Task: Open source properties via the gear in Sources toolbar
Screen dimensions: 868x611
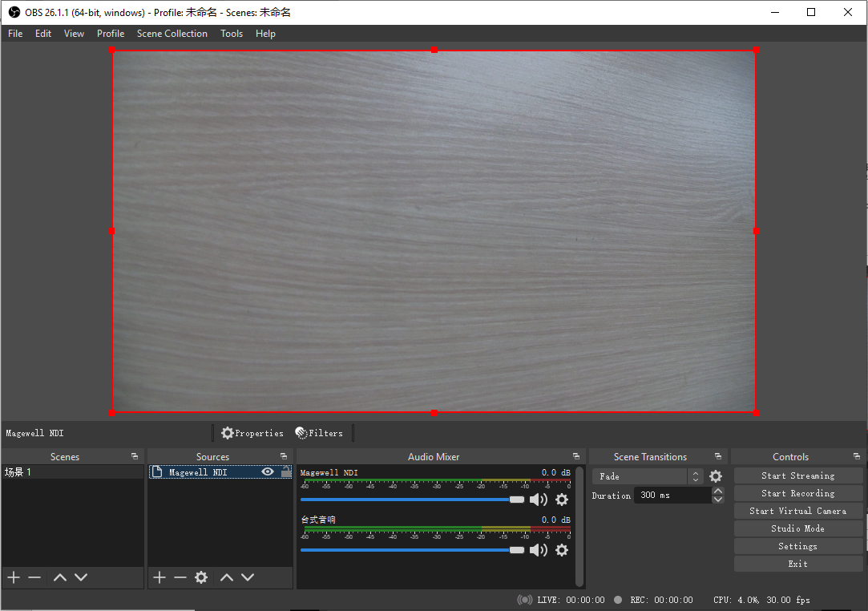Action: [x=201, y=577]
